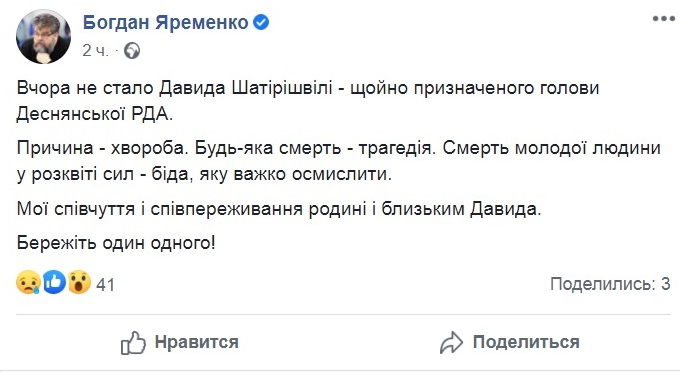Click the text Десняньскої РДА in post
The width and height of the screenshot is (680, 372).
95,114
